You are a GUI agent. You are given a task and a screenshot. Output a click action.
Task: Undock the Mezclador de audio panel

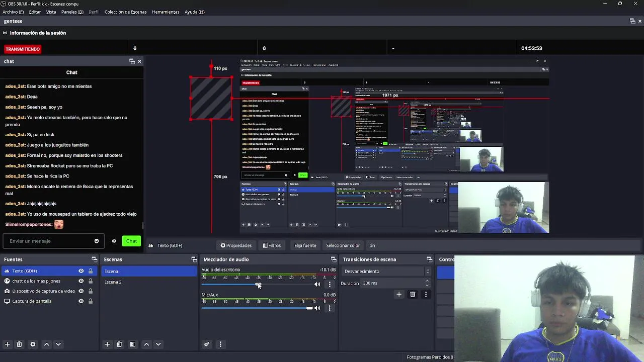333,259
